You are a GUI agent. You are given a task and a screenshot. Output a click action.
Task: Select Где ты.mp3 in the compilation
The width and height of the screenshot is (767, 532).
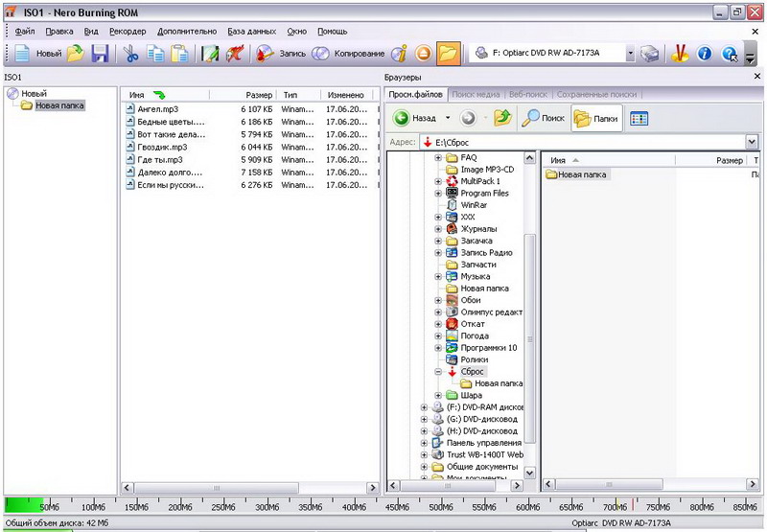pos(160,159)
